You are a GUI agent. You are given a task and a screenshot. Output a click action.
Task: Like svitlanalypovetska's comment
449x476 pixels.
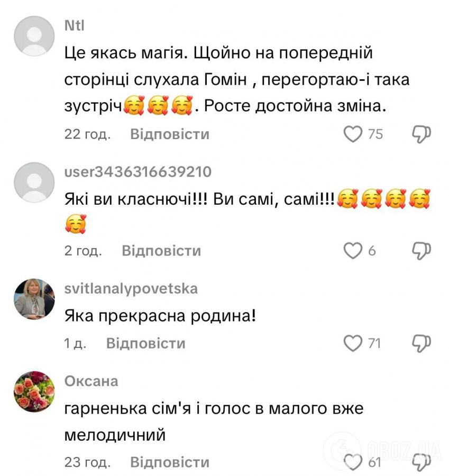coord(353,343)
